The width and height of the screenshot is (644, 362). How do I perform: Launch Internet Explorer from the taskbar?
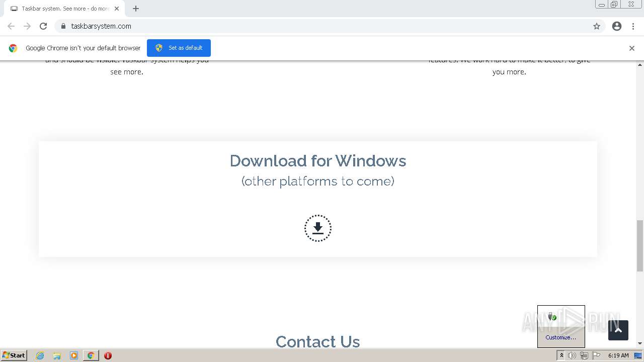[40, 355]
